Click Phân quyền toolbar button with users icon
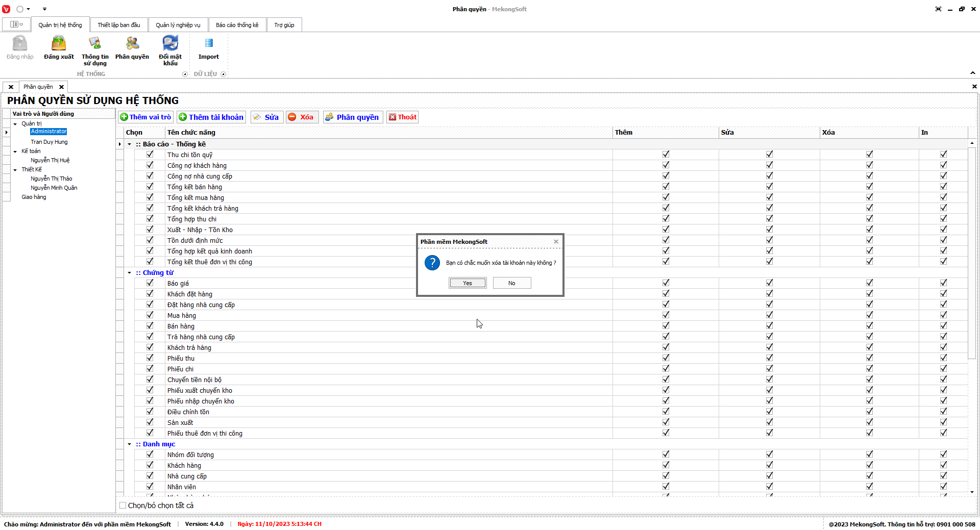This screenshot has width=980, height=530. pos(353,117)
